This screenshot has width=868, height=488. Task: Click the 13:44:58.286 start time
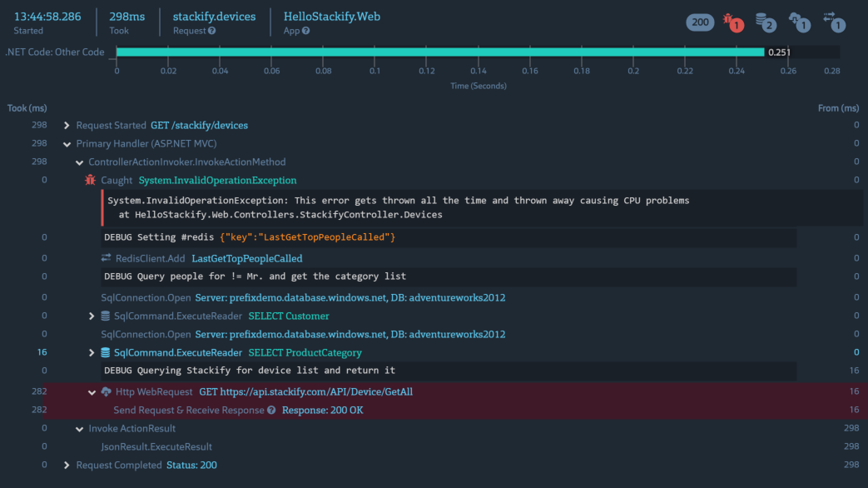[47, 17]
